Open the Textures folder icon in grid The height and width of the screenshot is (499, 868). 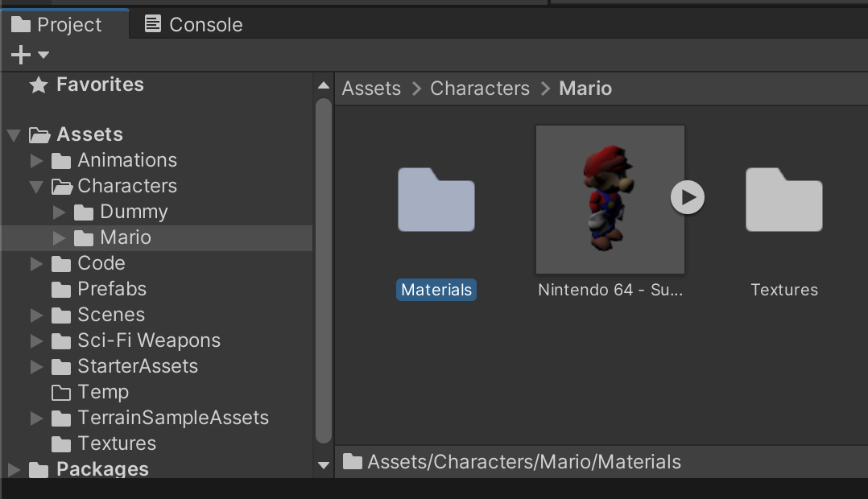coord(783,200)
